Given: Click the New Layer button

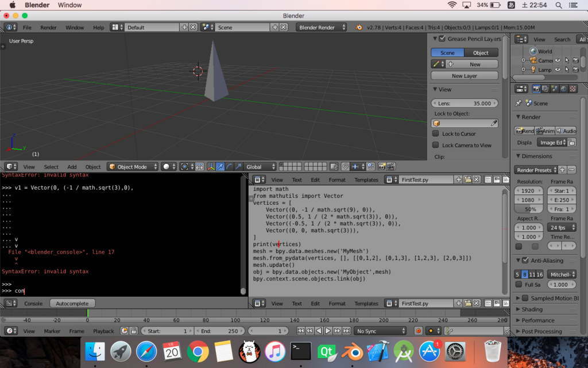Looking at the screenshot, I should pos(465,76).
